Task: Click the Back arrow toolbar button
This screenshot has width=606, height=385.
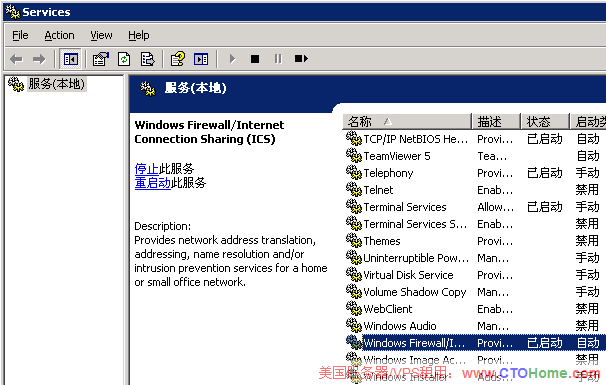Action: click(x=16, y=59)
